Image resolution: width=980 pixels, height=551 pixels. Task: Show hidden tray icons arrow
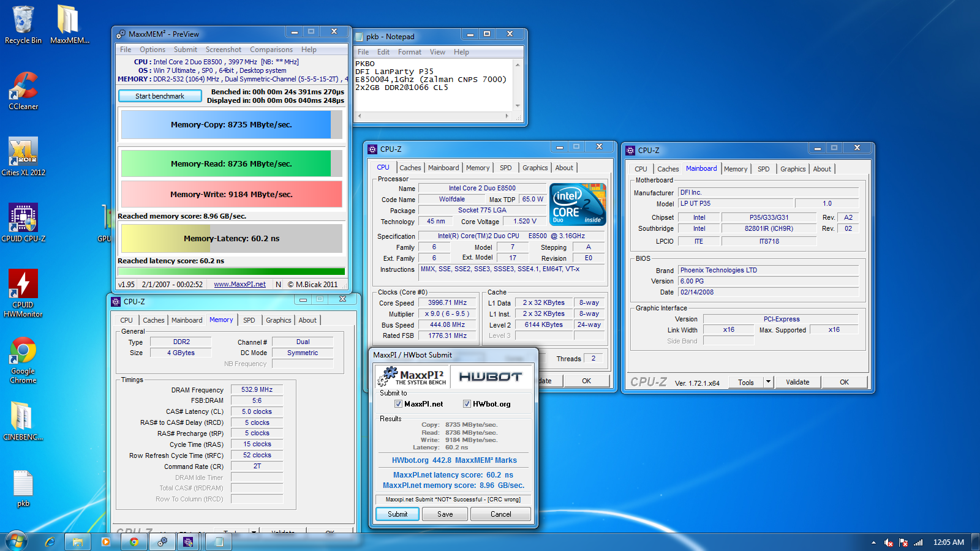click(x=873, y=542)
